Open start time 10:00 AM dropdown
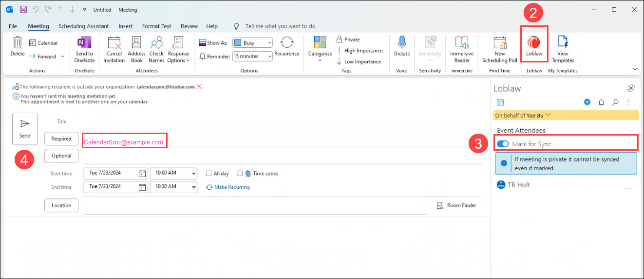644x279 pixels. (194, 173)
